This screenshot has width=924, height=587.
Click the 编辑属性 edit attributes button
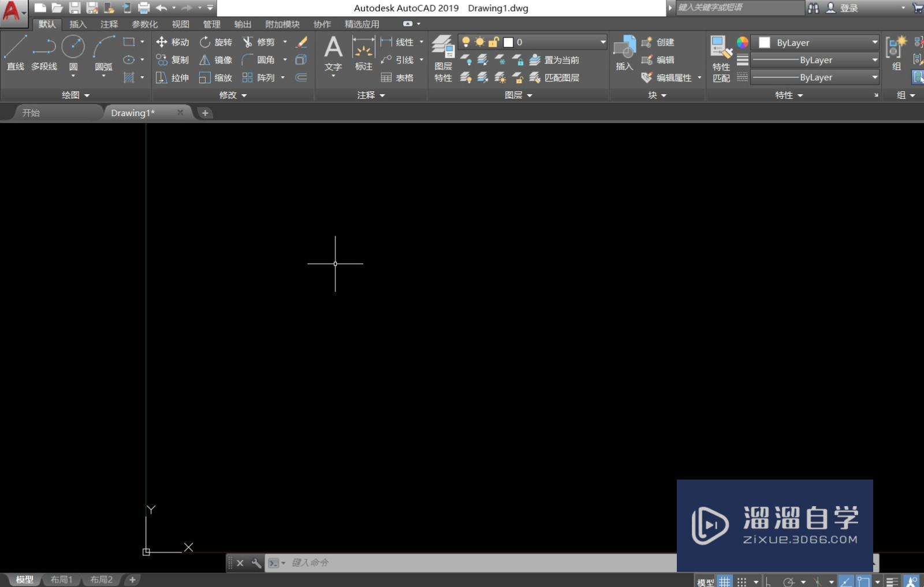coord(666,77)
